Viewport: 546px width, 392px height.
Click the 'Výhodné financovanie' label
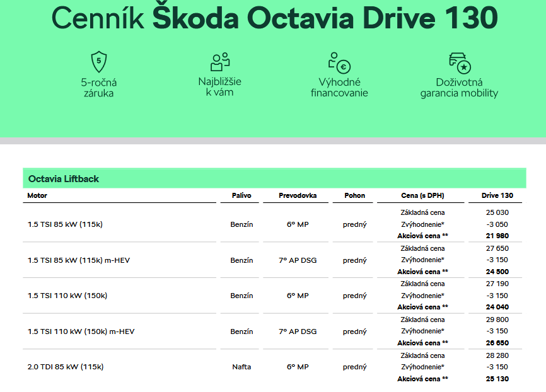click(x=339, y=88)
